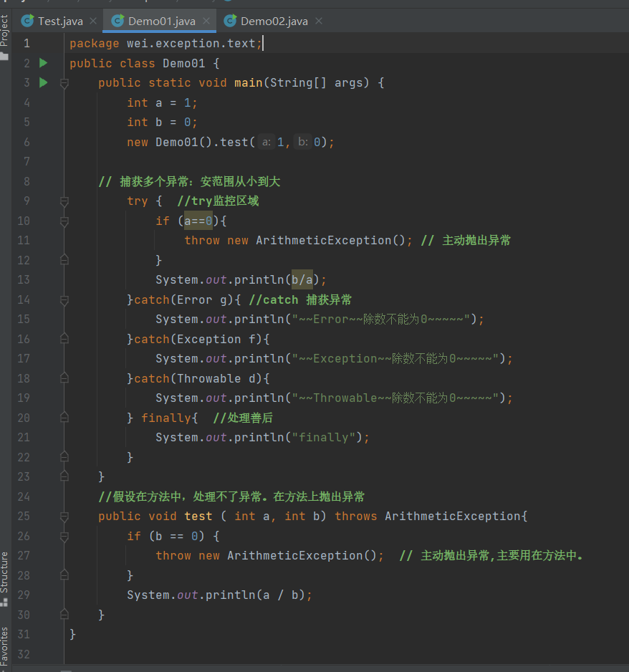This screenshot has width=629, height=672.
Task: Close the Demo01.java tab
Action: [206, 21]
